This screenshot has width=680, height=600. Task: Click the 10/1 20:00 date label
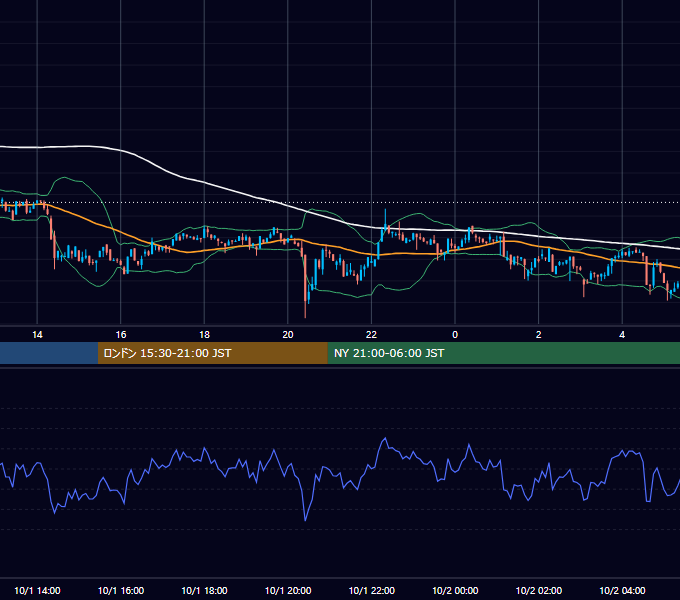click(x=288, y=590)
